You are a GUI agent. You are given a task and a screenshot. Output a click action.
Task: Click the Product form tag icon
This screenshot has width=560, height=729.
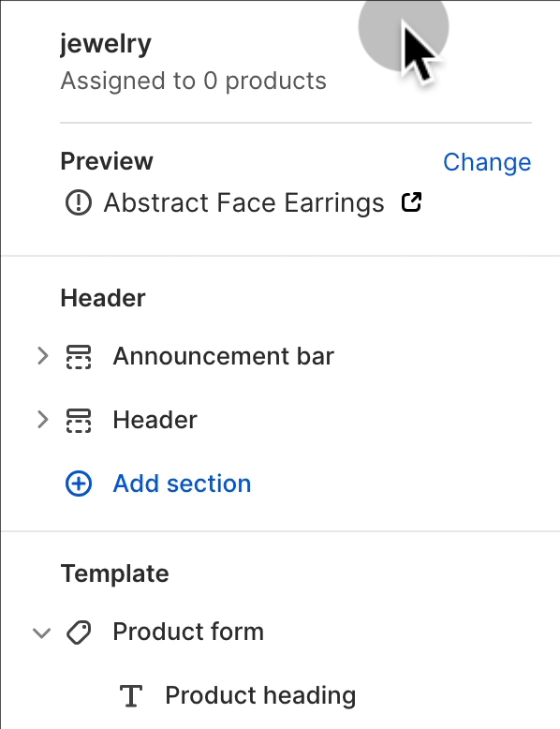tap(79, 632)
